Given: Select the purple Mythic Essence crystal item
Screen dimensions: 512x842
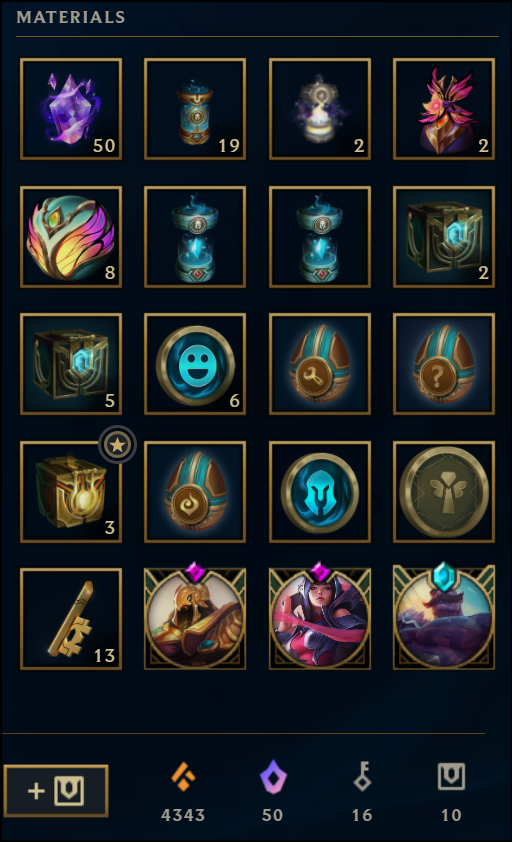Looking at the screenshot, I should [x=71, y=109].
